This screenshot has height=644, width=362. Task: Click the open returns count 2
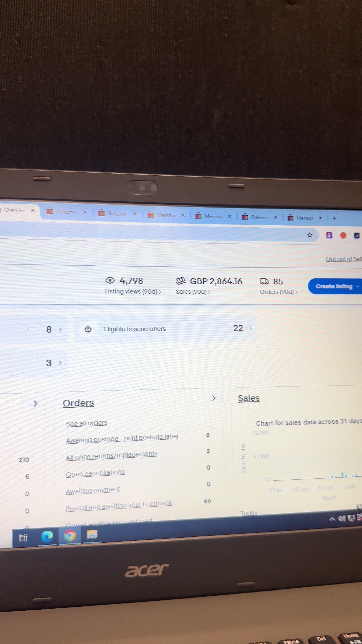pyautogui.click(x=208, y=451)
